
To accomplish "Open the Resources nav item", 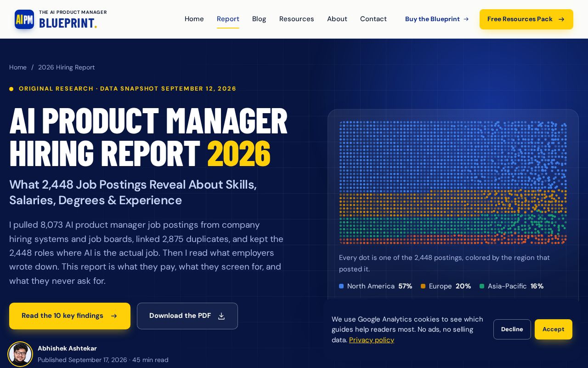I will [297, 19].
